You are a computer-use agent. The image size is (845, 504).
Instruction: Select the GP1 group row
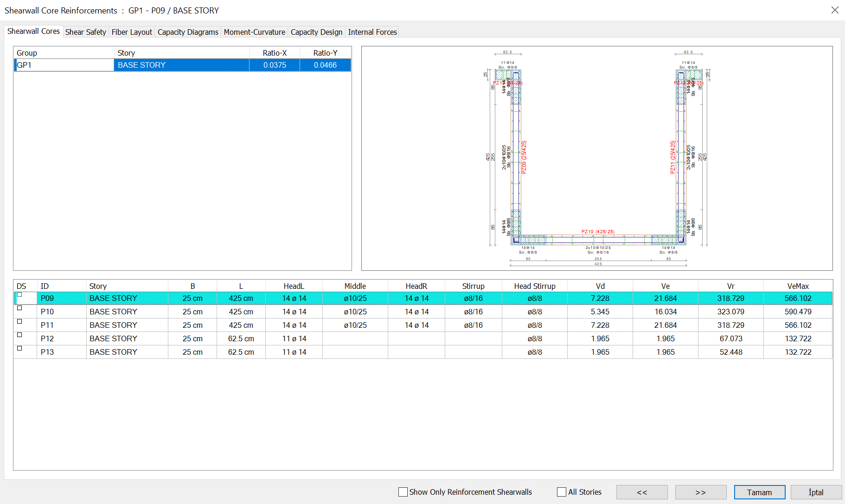(x=64, y=65)
